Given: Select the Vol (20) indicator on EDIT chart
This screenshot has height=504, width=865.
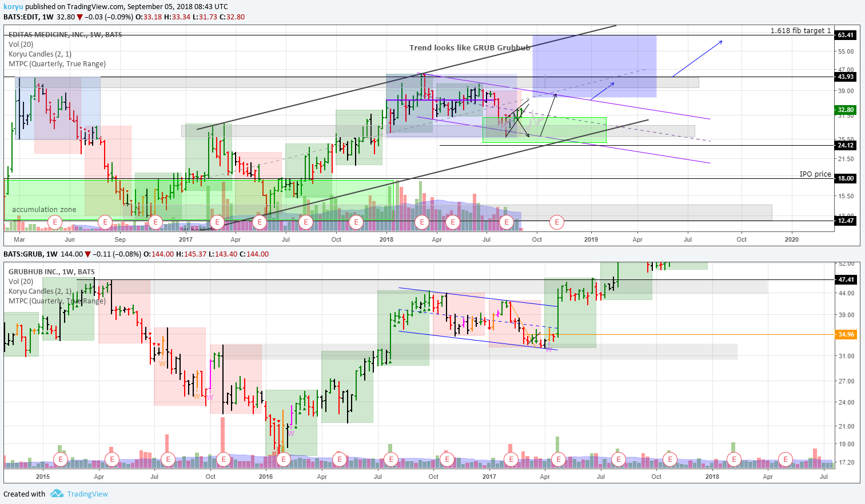Looking at the screenshot, I should pyautogui.click(x=21, y=44).
